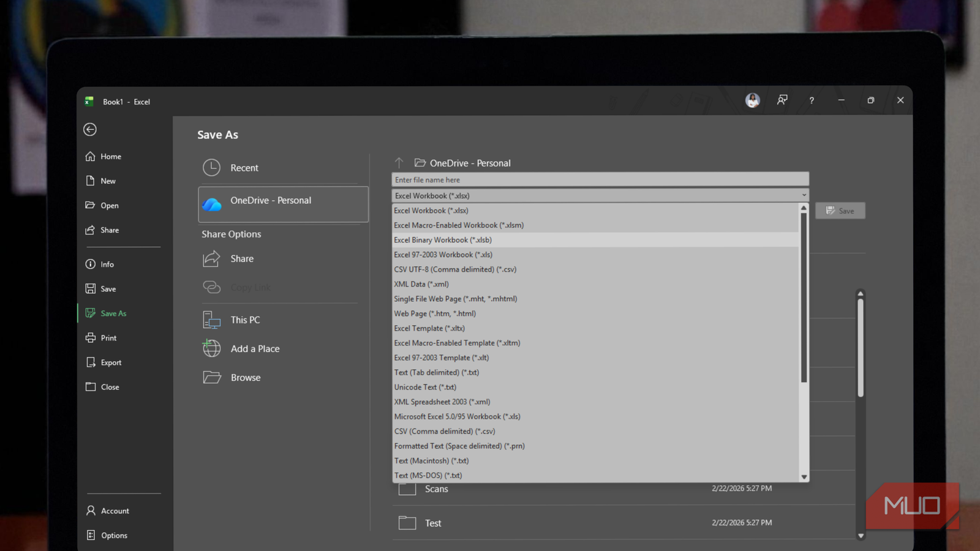Collapse the file type dropdown
Viewport: 980px width, 551px height.
804,195
